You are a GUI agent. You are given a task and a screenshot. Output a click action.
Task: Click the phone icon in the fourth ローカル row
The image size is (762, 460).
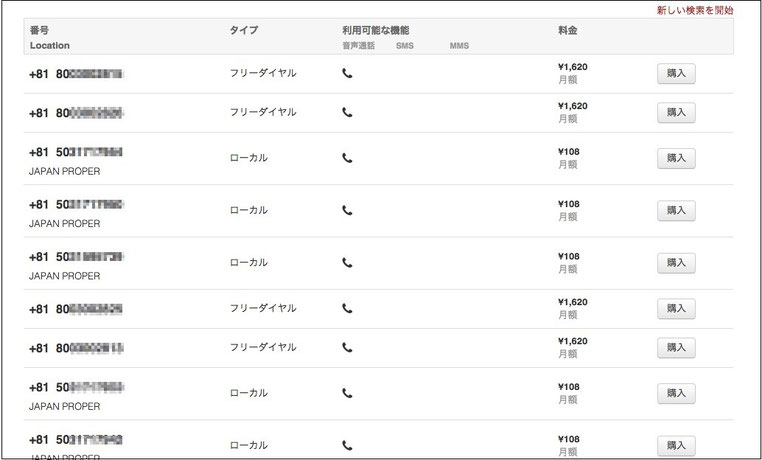click(x=347, y=393)
